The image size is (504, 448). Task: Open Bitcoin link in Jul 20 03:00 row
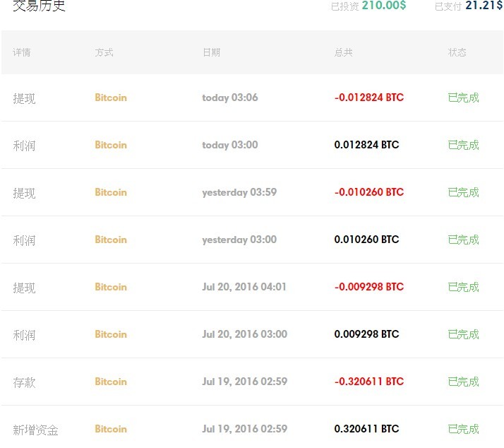click(x=111, y=334)
